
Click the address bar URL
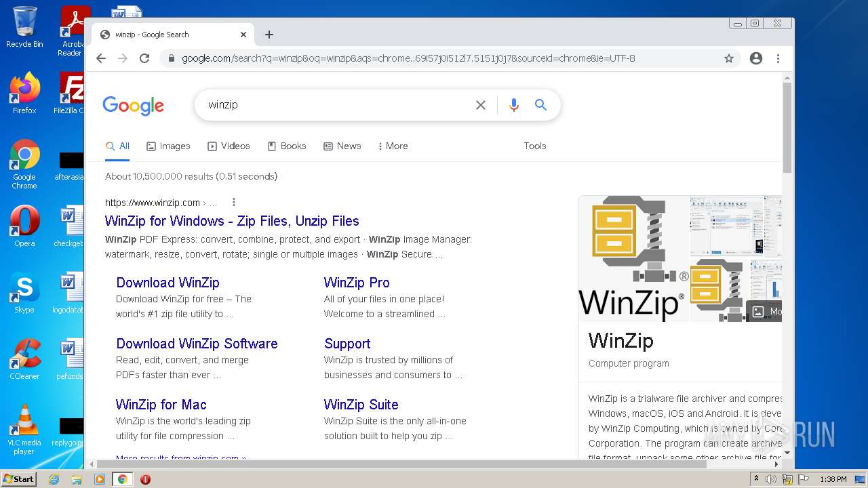coord(408,58)
